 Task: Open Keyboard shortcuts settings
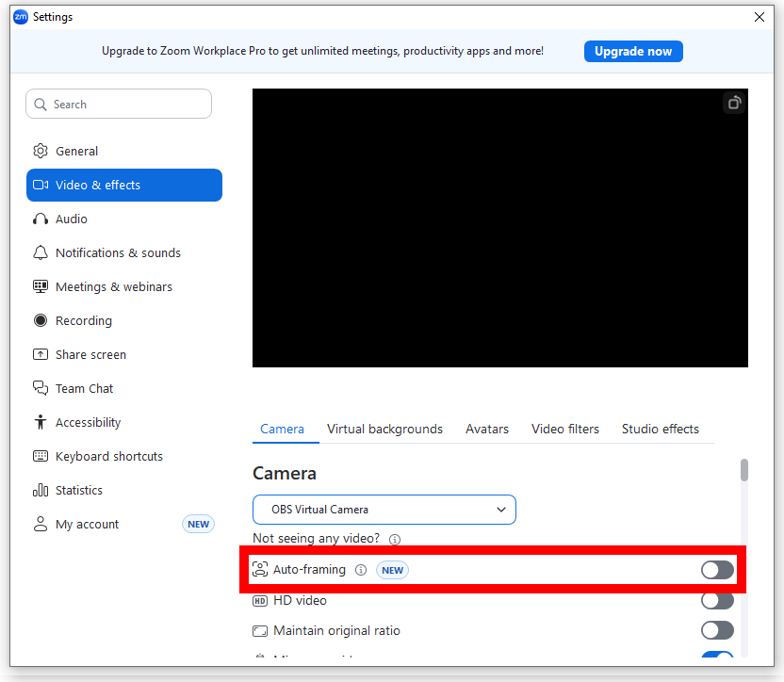tap(108, 456)
